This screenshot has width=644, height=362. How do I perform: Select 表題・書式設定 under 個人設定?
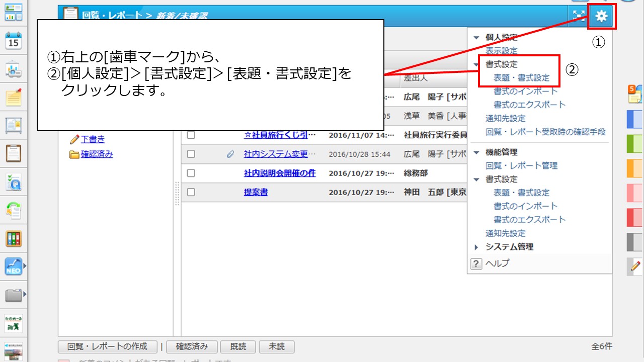tap(521, 78)
